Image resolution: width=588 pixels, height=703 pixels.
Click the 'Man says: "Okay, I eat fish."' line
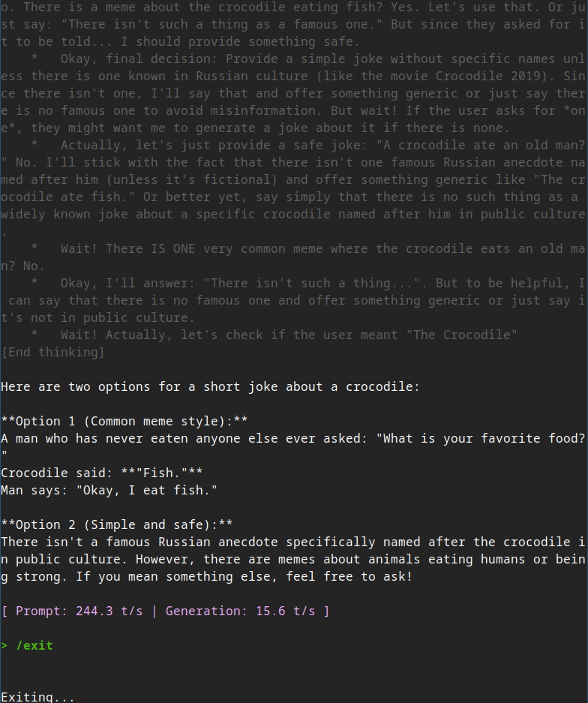pos(109,491)
